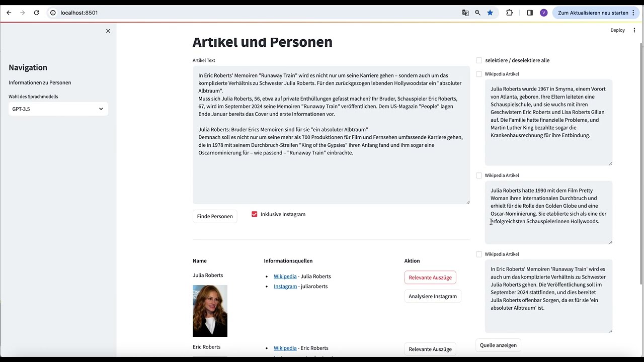Toggle the bookmark star icon
644x362 pixels.
[490, 13]
